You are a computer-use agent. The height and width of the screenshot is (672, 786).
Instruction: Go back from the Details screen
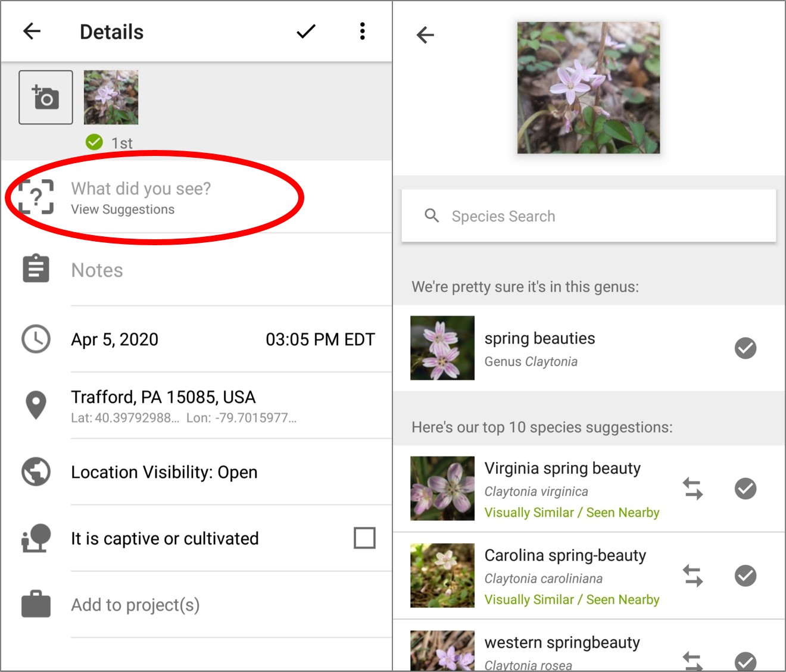32,31
